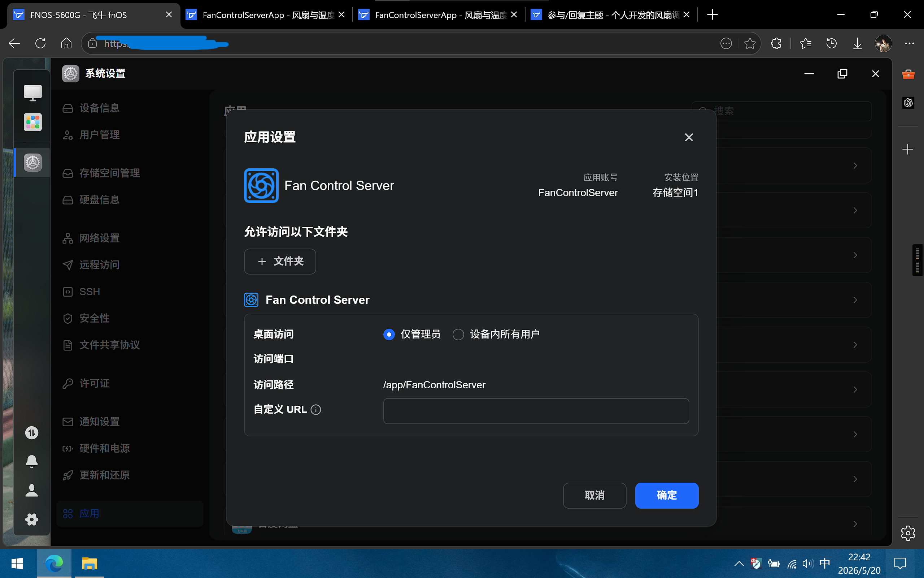The width and height of the screenshot is (924, 578).
Task: Click the 自定义 URL info icon
Action: pos(316,410)
